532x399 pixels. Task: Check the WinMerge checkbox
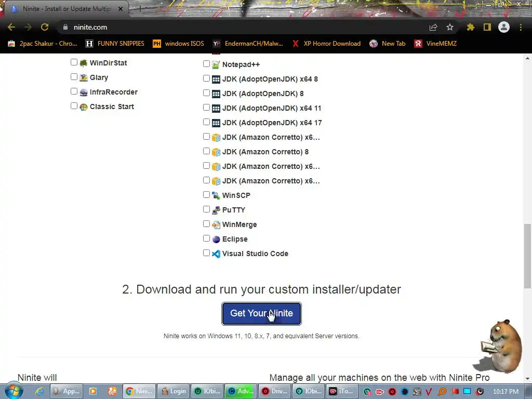click(x=206, y=223)
